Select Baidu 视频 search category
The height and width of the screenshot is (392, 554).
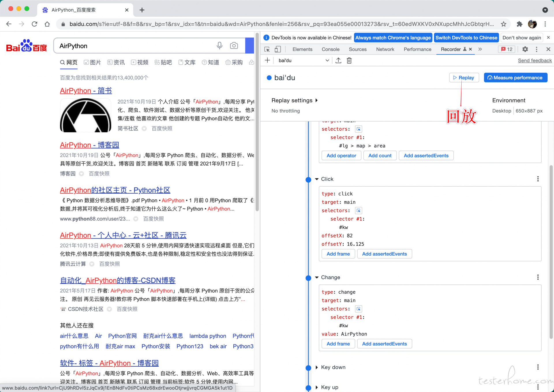pyautogui.click(x=140, y=62)
